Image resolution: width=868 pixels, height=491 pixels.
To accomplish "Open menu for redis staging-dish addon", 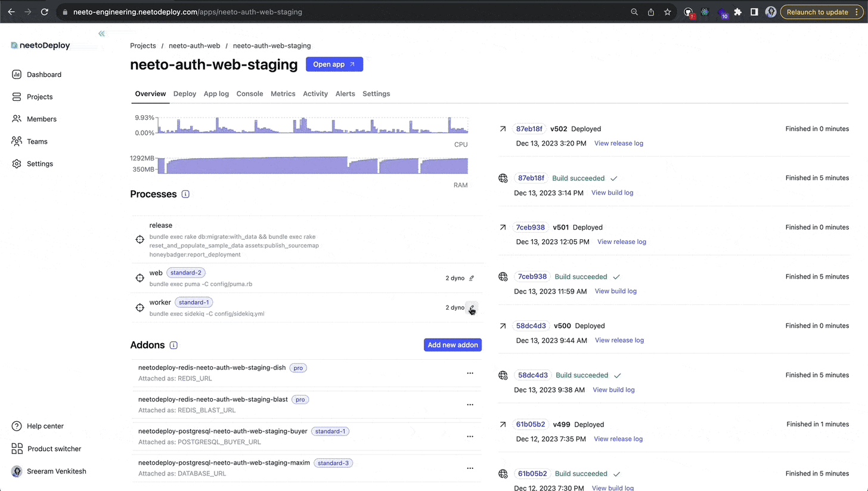I will tap(470, 373).
